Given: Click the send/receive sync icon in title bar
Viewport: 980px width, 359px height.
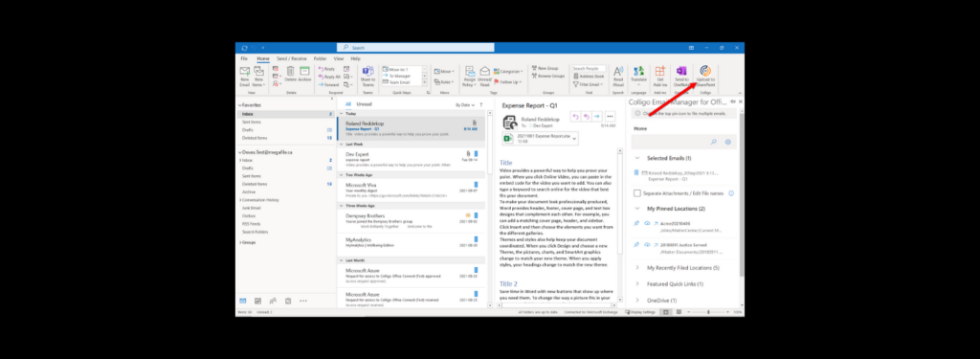Looking at the screenshot, I should point(244,48).
